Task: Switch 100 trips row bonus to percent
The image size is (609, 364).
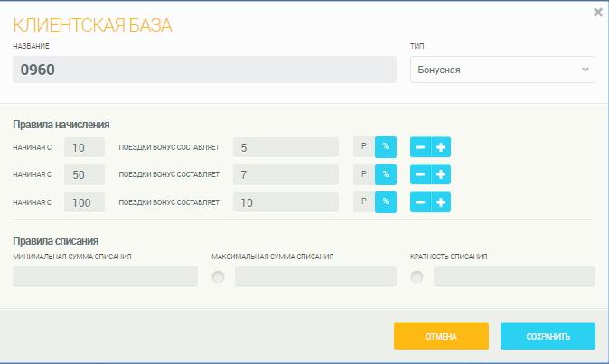Action: [x=386, y=202]
